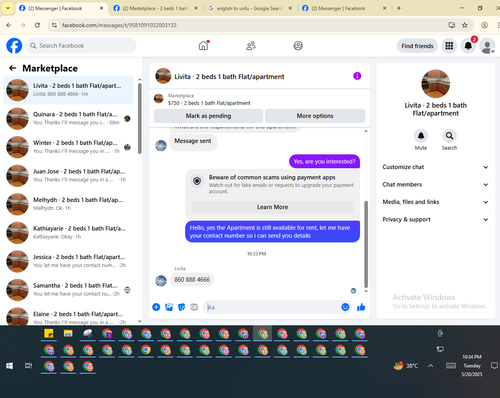Viewport: 500px width, 398px height.
Task: Open the Action Center notifications icon
Action: [494, 366]
